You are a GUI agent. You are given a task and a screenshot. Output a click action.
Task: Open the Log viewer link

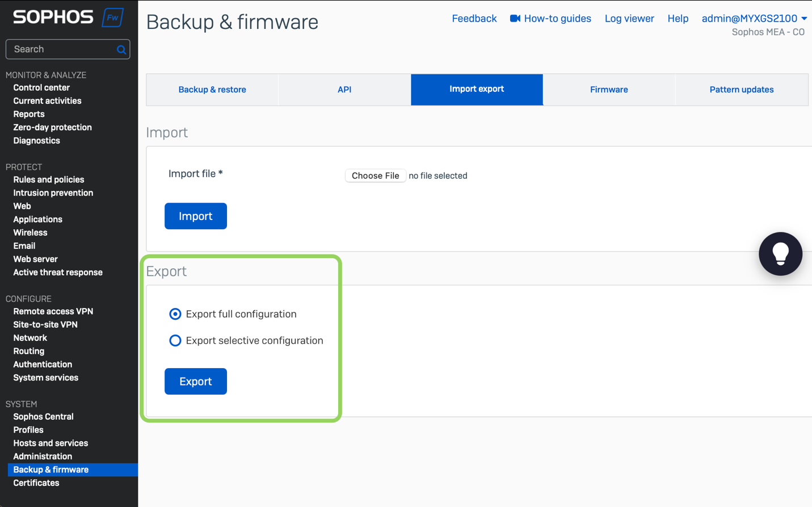[x=629, y=19]
